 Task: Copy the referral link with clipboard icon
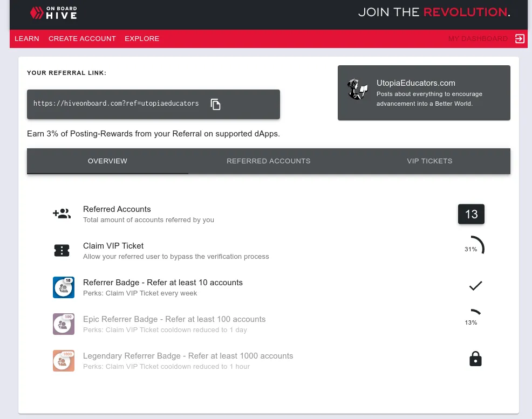pyautogui.click(x=215, y=105)
